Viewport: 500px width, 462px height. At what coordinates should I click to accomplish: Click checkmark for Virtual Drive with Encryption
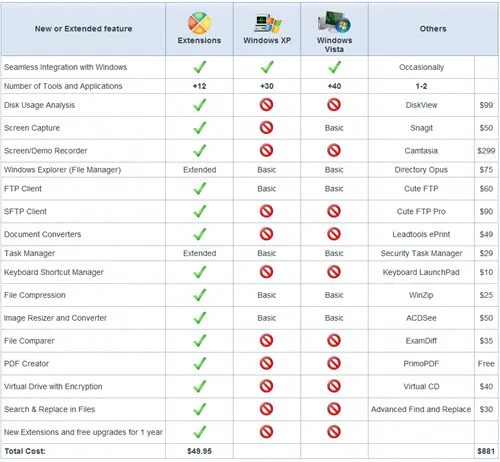(200, 386)
